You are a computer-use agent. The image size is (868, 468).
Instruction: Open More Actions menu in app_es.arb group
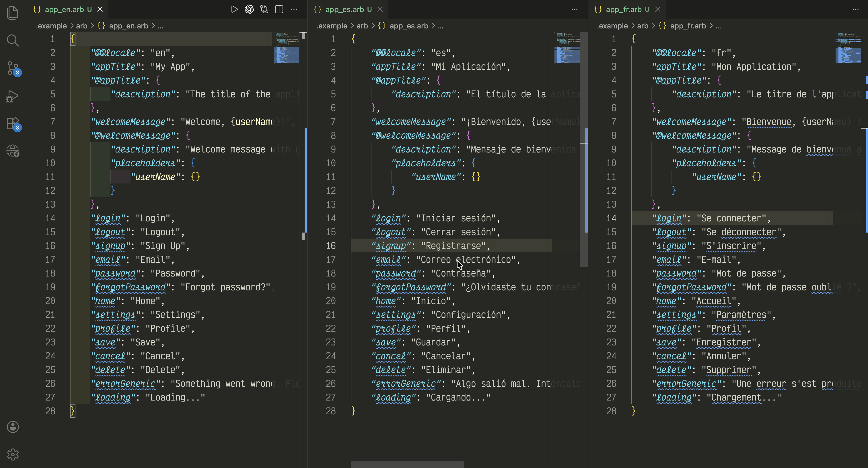click(575, 9)
